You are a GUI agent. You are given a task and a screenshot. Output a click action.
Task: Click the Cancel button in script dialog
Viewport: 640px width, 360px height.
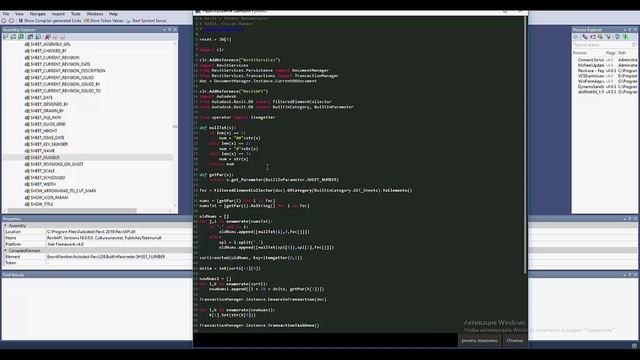[x=514, y=340]
